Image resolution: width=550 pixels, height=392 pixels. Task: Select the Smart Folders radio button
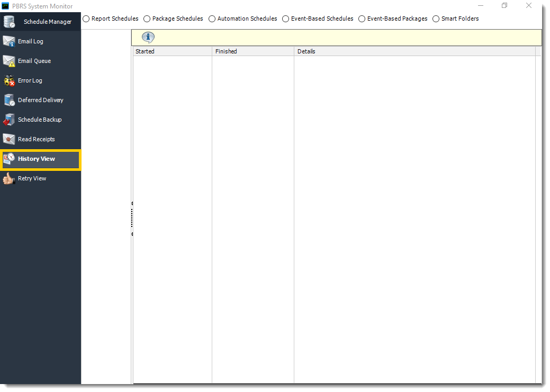click(x=436, y=19)
